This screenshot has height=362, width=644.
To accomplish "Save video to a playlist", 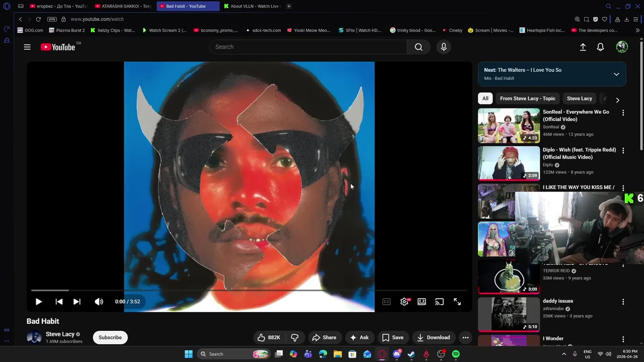I will coord(392,337).
